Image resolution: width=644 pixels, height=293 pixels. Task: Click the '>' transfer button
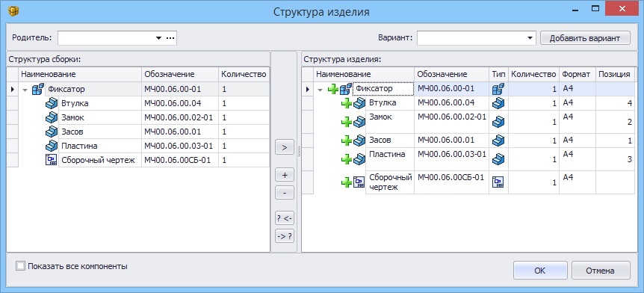pyautogui.click(x=285, y=147)
